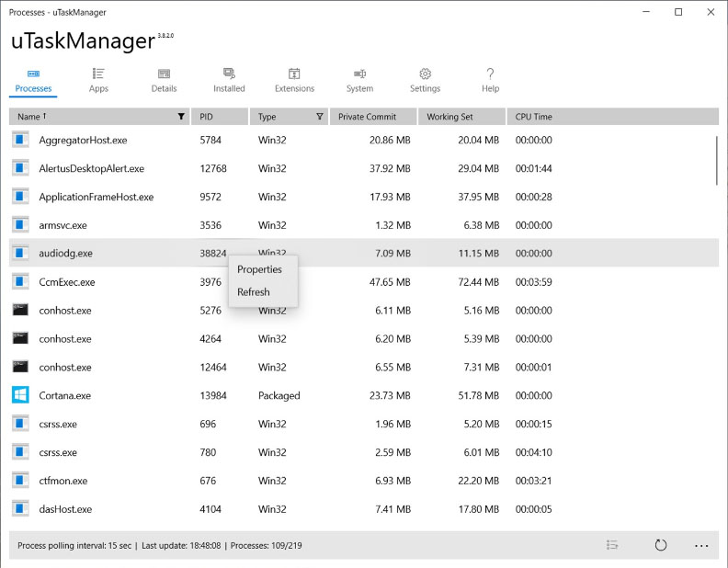728x568 pixels.
Task: Open the Details tab
Action: (x=164, y=81)
